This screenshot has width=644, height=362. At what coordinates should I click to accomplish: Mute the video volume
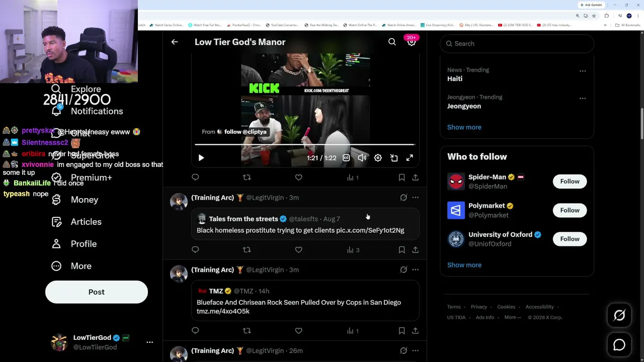pos(362,158)
